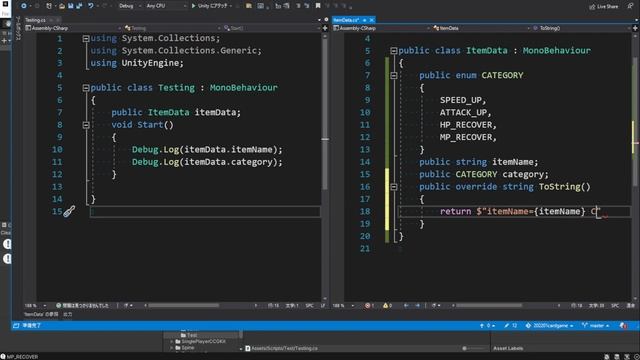This screenshot has height=360, width=640.
Task: Open the zoom level dropdown of left editor
Action: [35, 305]
